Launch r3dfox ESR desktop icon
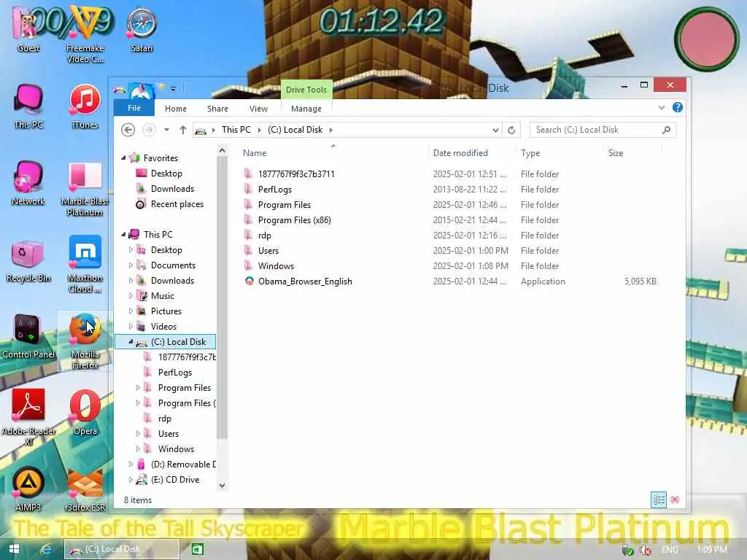The image size is (747, 560). (85, 489)
